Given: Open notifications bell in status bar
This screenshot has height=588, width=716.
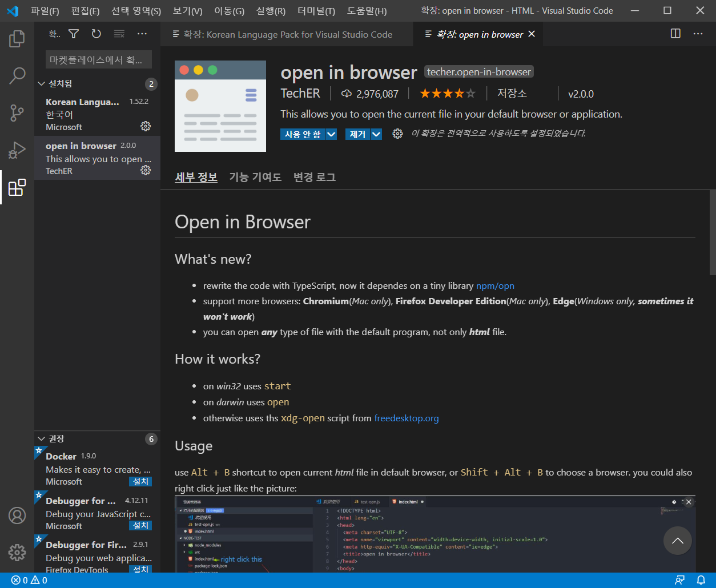Looking at the screenshot, I should pos(701,581).
